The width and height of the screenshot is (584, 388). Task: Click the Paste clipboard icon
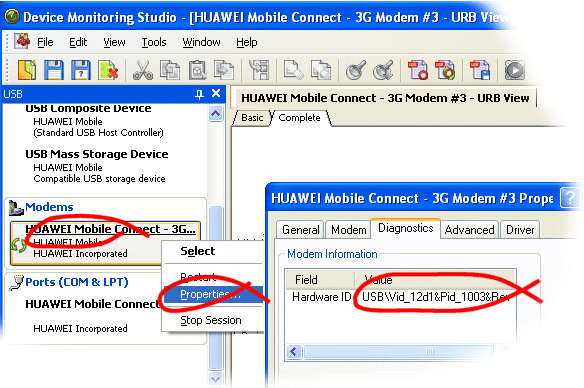(197, 70)
